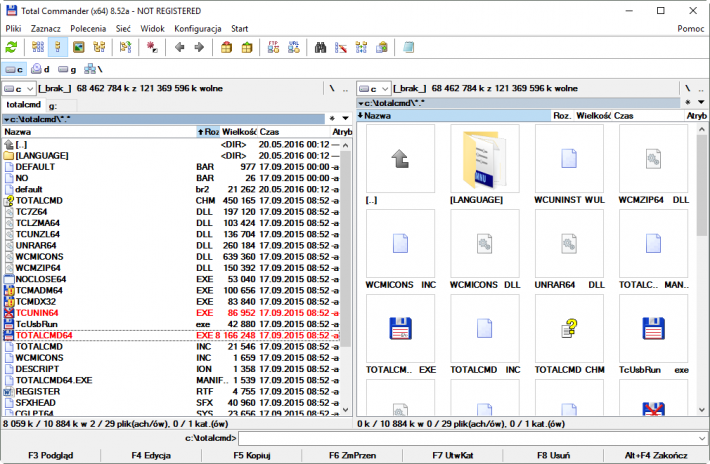The width and height of the screenshot is (710, 464).
Task: Click copy names to clipboard icon
Action: click(x=382, y=47)
